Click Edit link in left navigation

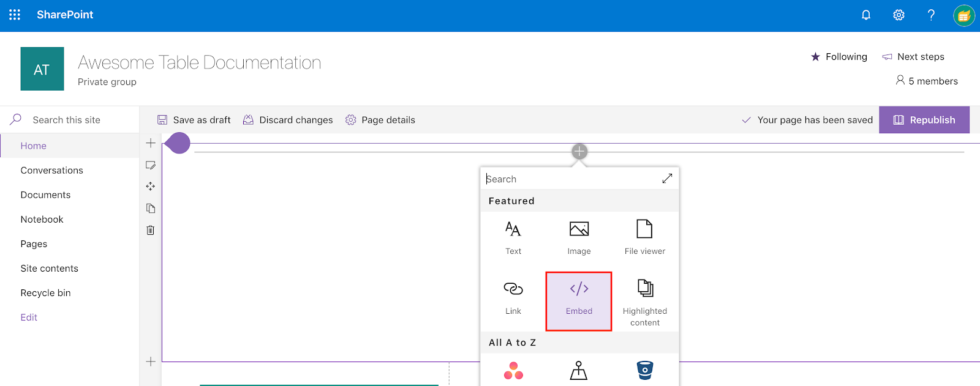(29, 317)
